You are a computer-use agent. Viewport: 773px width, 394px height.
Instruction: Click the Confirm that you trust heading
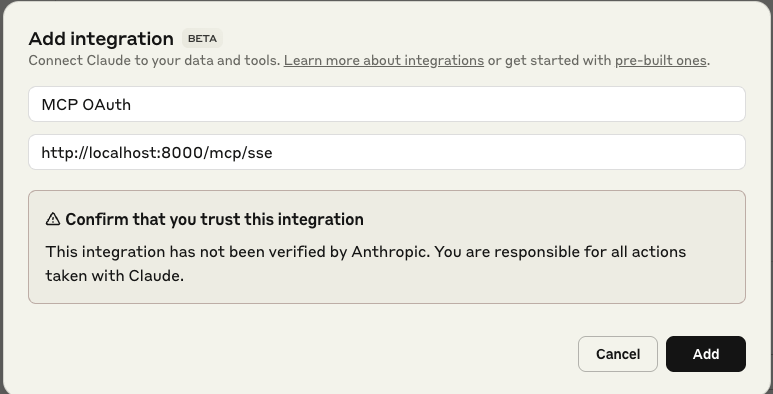pyautogui.click(x=214, y=219)
